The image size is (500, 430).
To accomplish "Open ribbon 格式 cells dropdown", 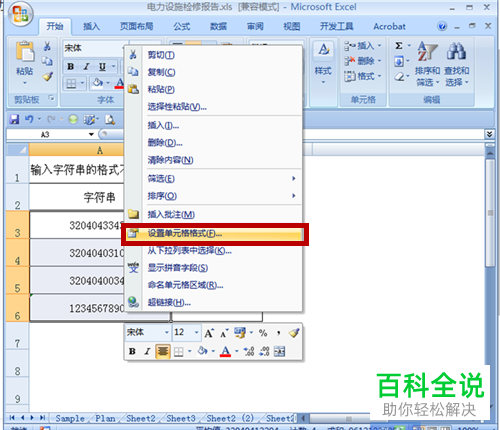I will click(363, 76).
